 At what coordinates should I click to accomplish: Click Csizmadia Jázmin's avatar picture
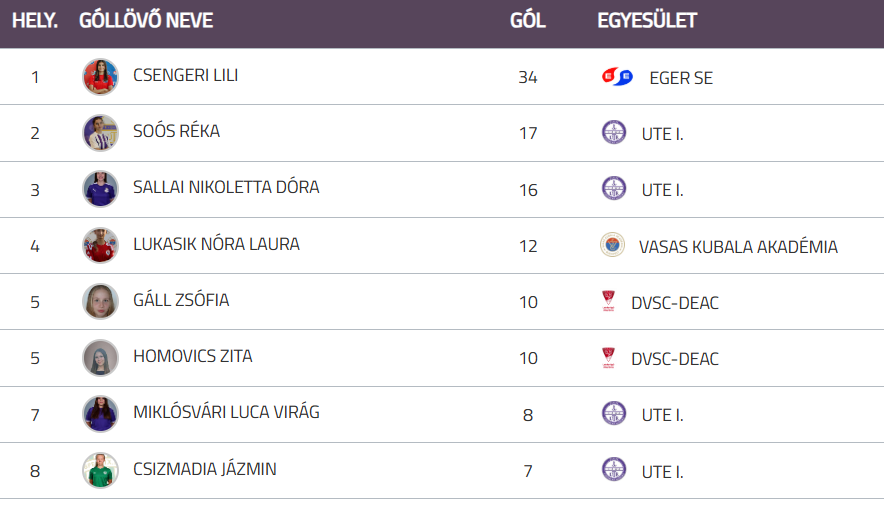tap(100, 470)
